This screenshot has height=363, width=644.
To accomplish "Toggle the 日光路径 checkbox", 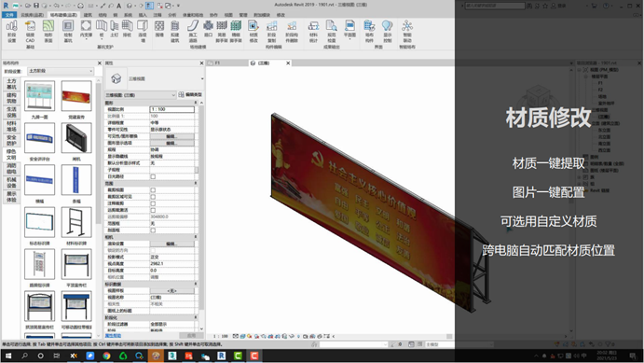I will (x=153, y=176).
